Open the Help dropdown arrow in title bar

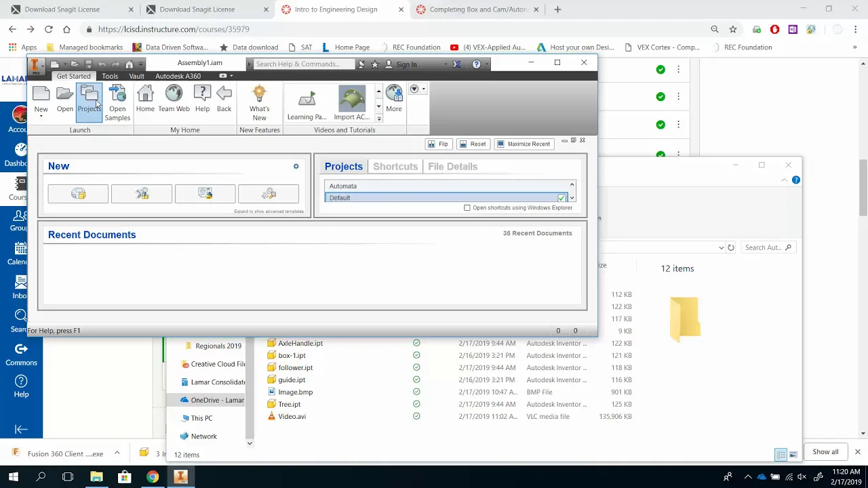488,64
